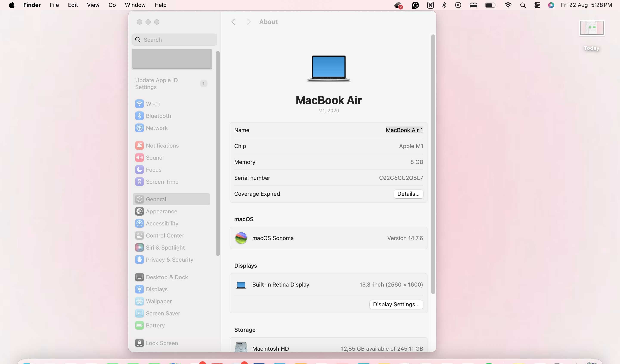Click the sidebar vertical scrollbar
620x364 pixels.
click(217, 153)
